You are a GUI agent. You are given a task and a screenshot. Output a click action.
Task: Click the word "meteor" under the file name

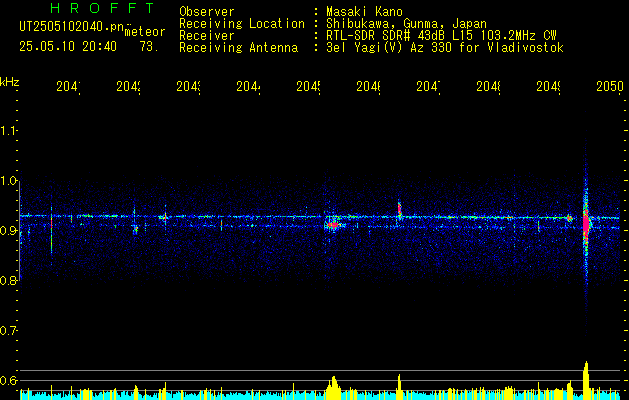coord(145,32)
